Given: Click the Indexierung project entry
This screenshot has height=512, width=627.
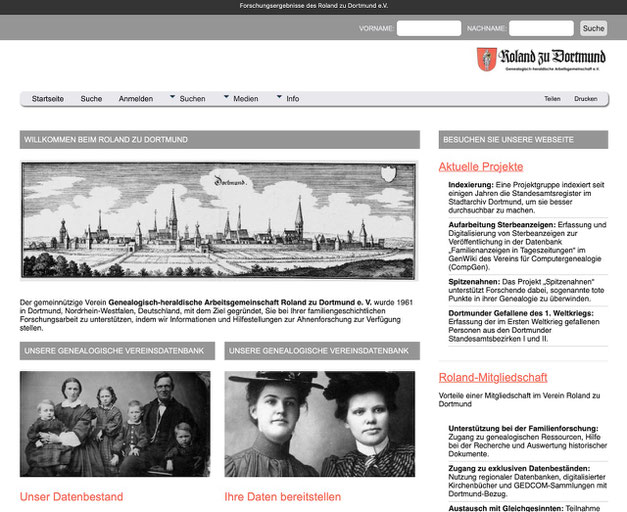Looking at the screenshot, I should 528,198.
